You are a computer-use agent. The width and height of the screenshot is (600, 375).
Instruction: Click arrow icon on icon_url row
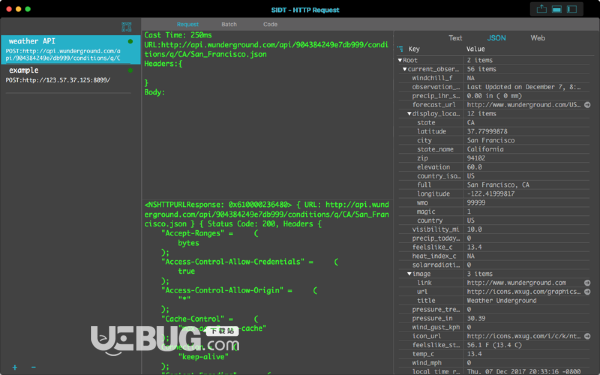587,336
